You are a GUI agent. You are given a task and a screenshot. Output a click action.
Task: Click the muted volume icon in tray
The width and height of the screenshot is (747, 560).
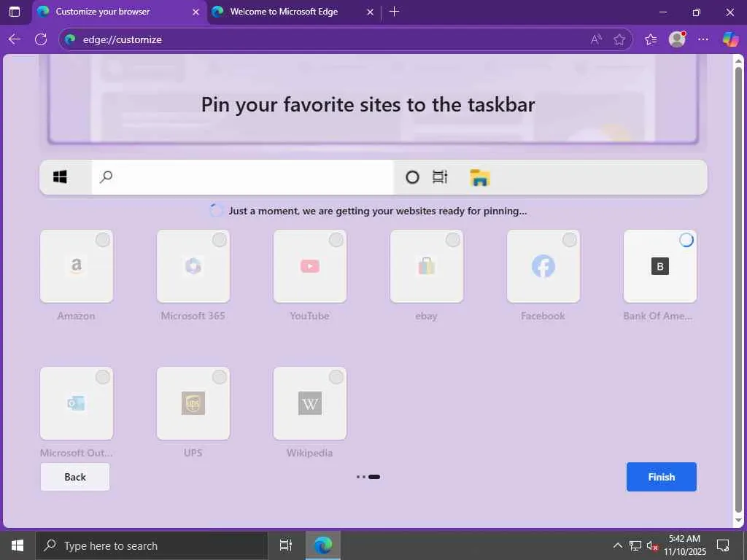click(652, 545)
